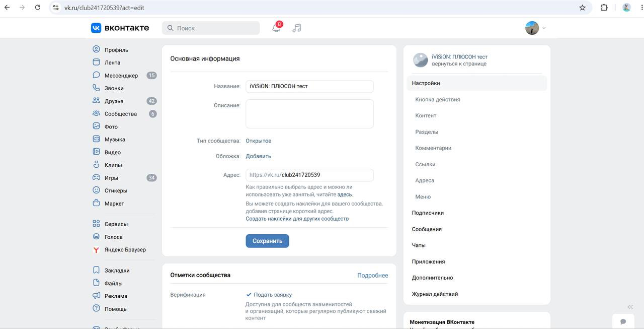The height and width of the screenshot is (329, 644).
Task: Open the Подробнее link in Отметки сообщества
Action: 373,275
